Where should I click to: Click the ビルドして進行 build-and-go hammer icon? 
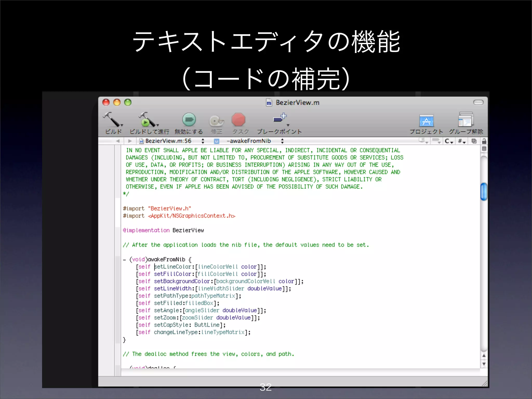coord(147,119)
